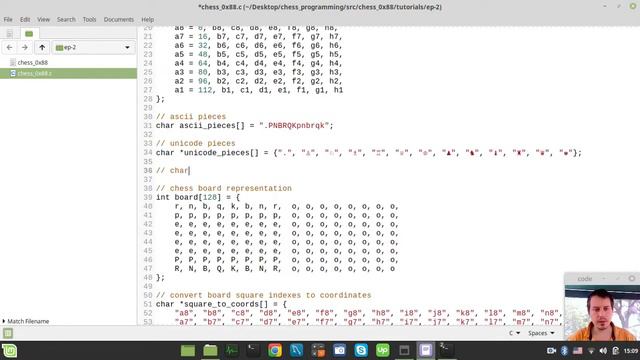Click the '// unicode pieces' comment line

coord(196,144)
